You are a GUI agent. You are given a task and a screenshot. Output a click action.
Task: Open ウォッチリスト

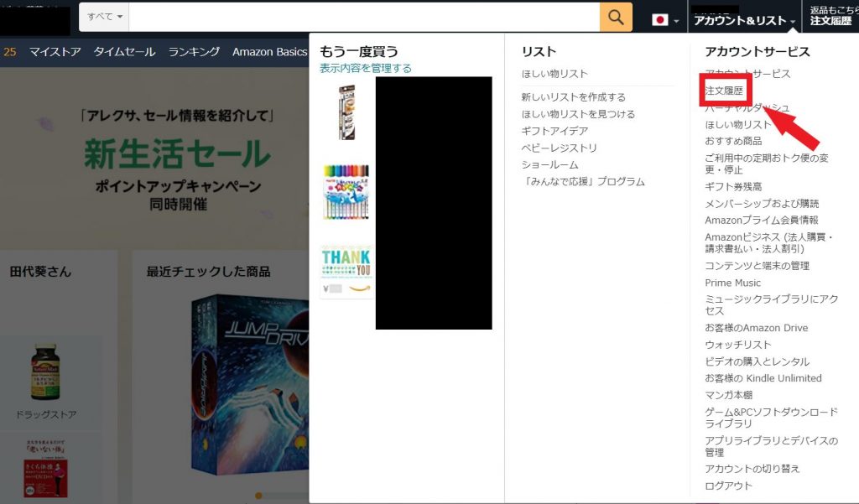point(738,345)
